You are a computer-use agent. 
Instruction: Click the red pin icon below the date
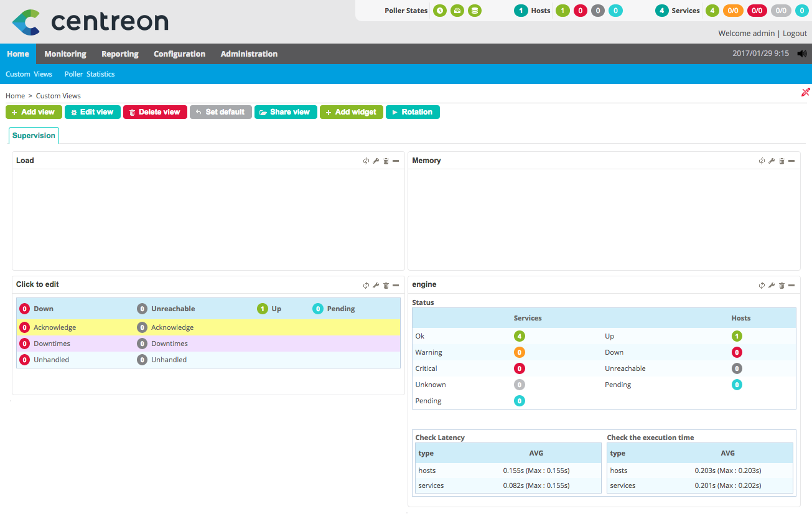[x=805, y=92]
